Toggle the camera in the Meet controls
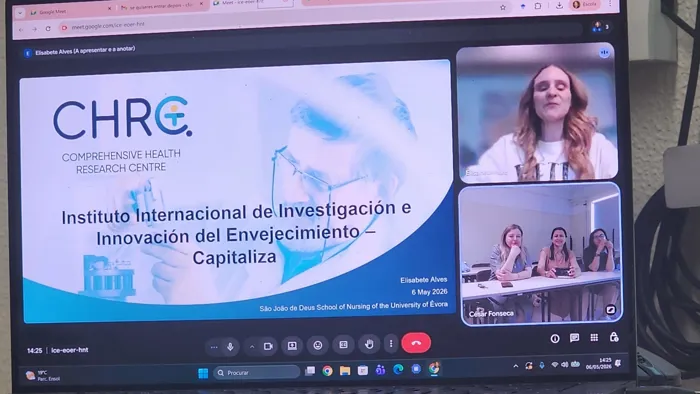The image size is (700, 394). [x=268, y=346]
